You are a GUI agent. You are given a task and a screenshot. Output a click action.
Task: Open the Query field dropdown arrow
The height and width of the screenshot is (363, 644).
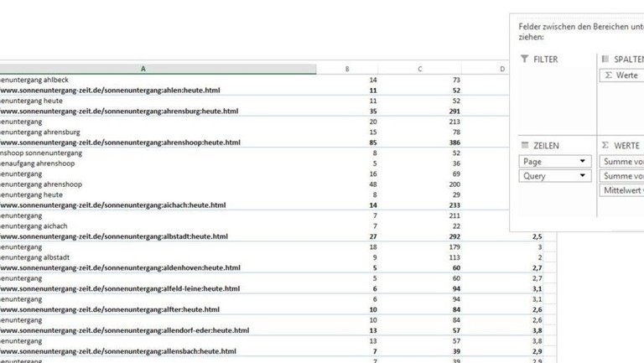[x=583, y=176]
